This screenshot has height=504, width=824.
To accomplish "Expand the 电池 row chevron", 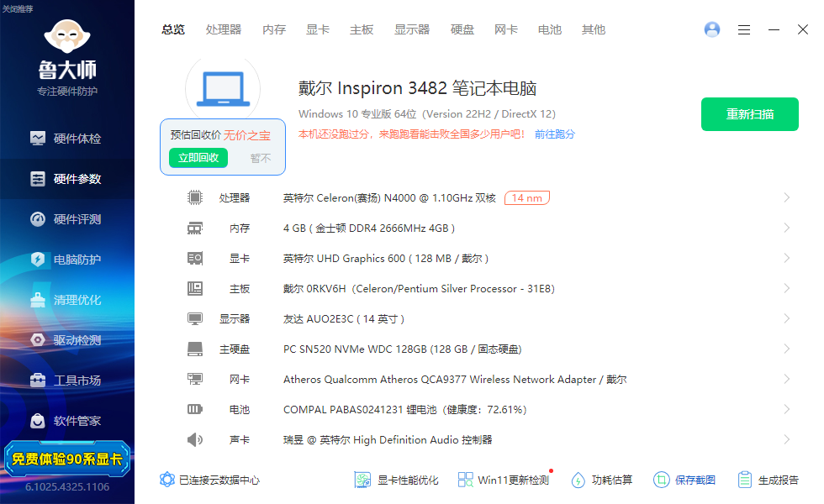I will 787,409.
